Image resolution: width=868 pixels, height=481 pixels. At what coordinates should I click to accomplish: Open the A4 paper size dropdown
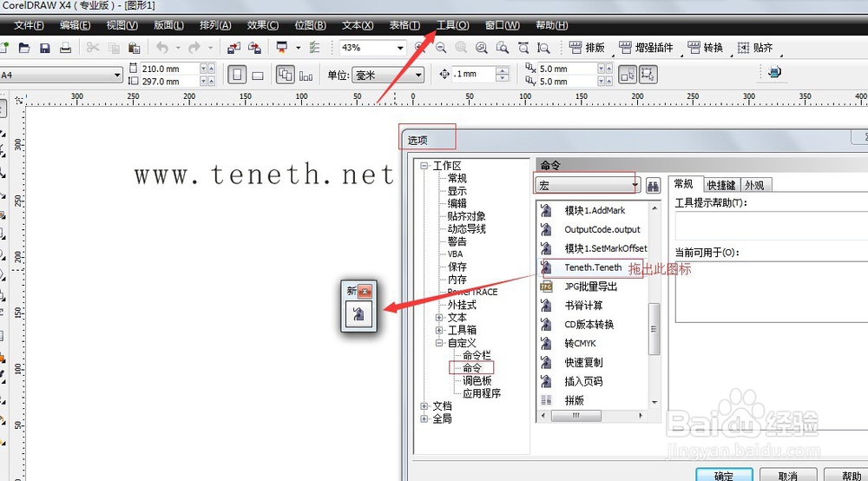[117, 75]
